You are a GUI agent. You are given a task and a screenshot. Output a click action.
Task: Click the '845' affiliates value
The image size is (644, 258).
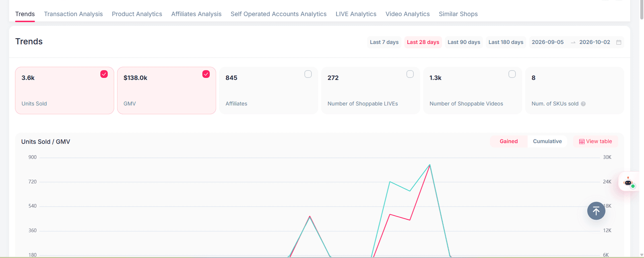(231, 78)
